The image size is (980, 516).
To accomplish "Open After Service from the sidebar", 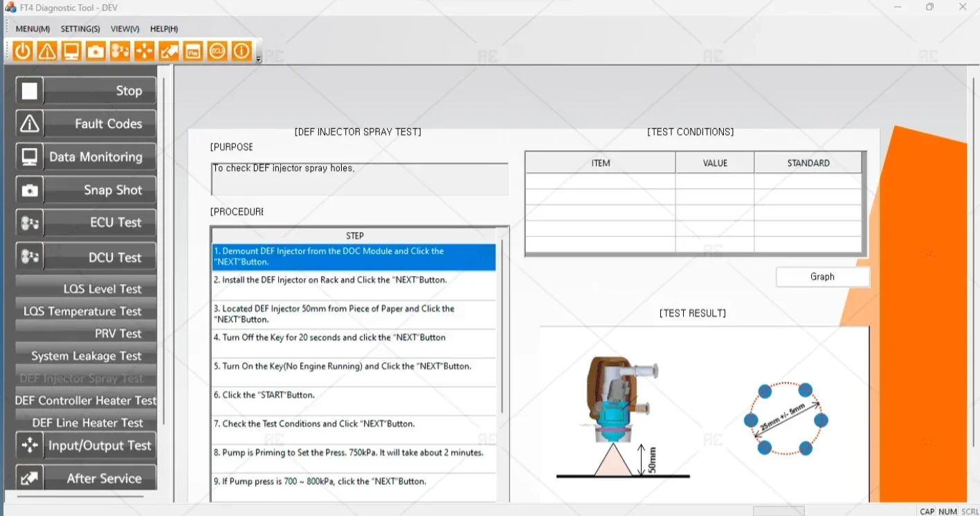I will click(x=86, y=478).
